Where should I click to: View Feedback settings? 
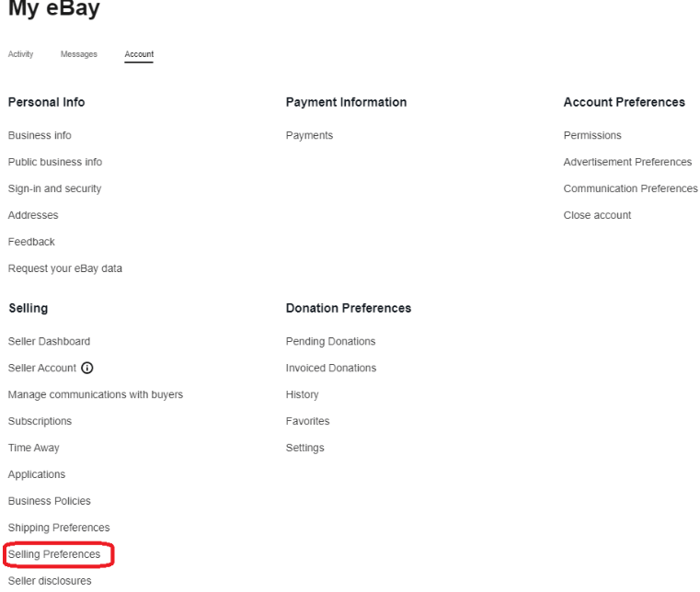(31, 242)
